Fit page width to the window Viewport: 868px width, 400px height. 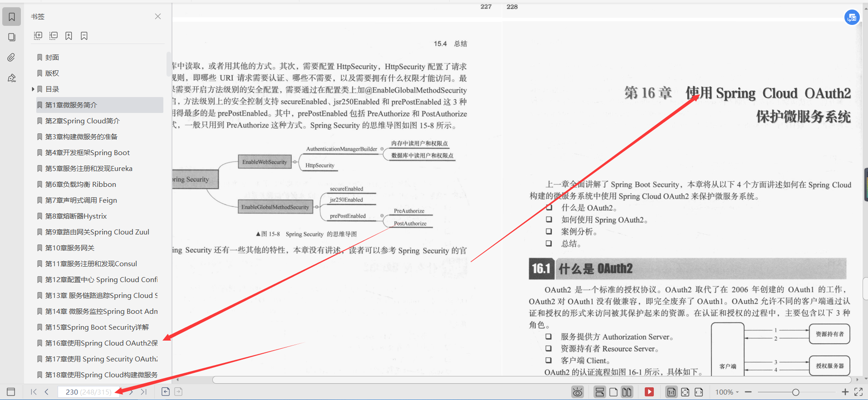pyautogui.click(x=699, y=392)
